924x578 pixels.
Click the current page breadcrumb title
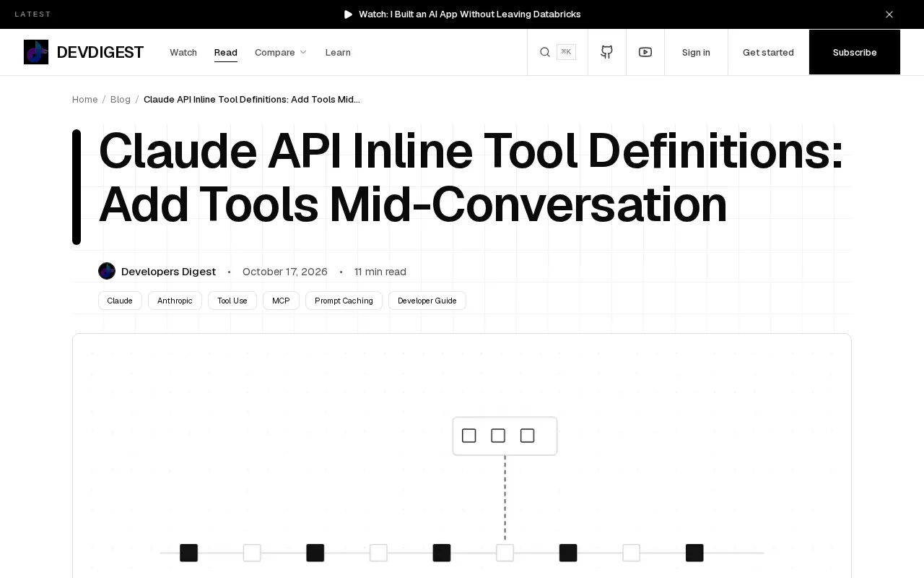(x=252, y=100)
